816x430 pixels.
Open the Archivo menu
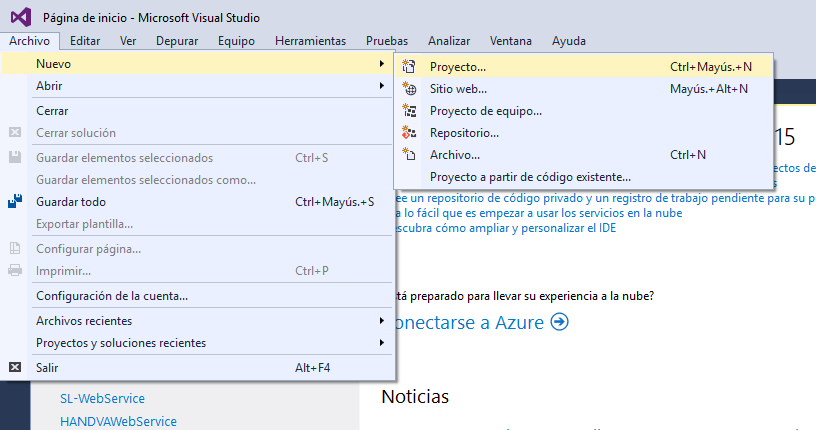30,41
